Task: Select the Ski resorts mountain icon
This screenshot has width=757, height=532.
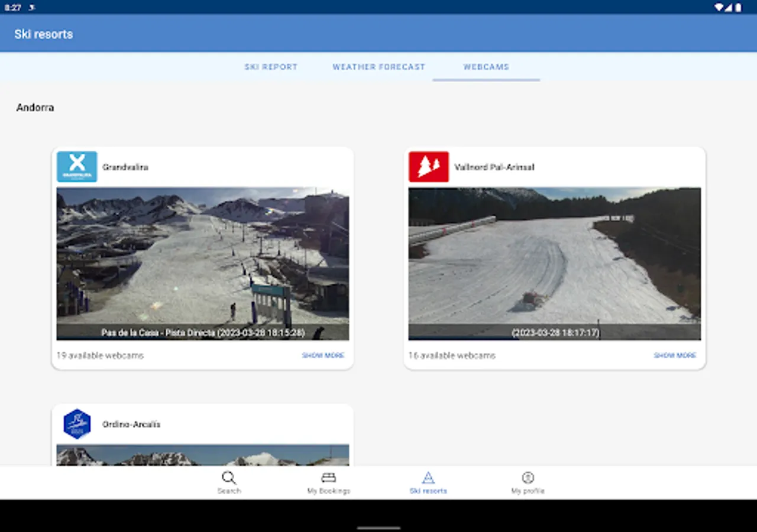Action: click(x=428, y=478)
